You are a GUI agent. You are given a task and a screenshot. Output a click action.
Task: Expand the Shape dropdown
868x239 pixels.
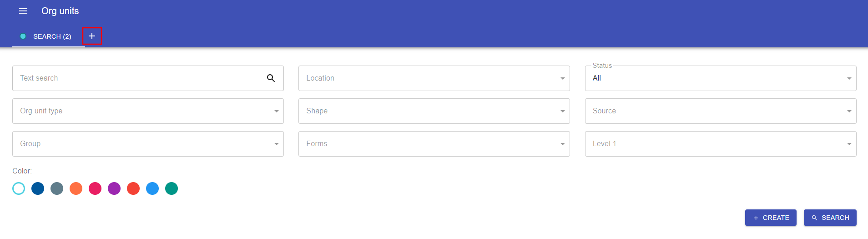[x=434, y=111]
